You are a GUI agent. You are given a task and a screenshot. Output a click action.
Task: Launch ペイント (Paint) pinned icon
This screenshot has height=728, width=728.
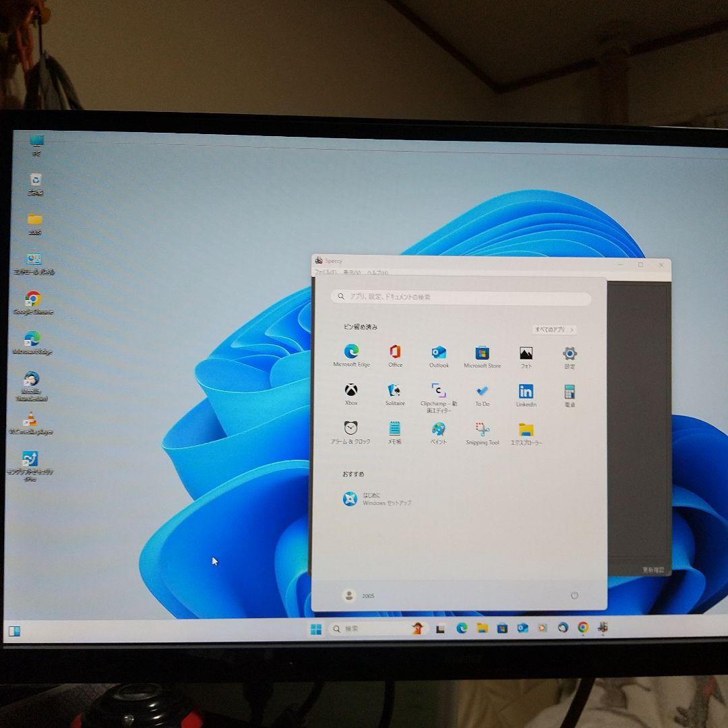pyautogui.click(x=439, y=429)
